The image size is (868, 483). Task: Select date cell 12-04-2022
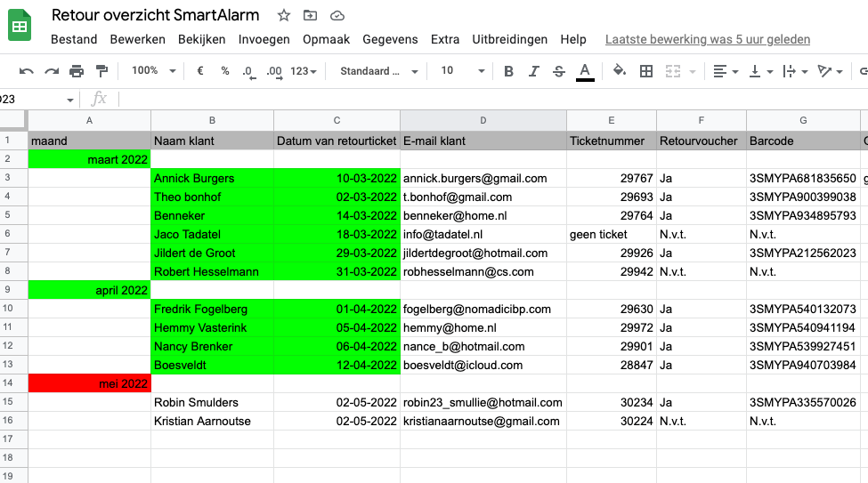tap(337, 366)
